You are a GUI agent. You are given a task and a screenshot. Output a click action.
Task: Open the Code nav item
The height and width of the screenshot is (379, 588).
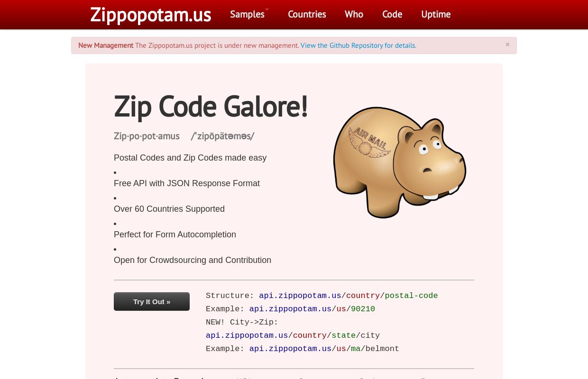tap(392, 14)
